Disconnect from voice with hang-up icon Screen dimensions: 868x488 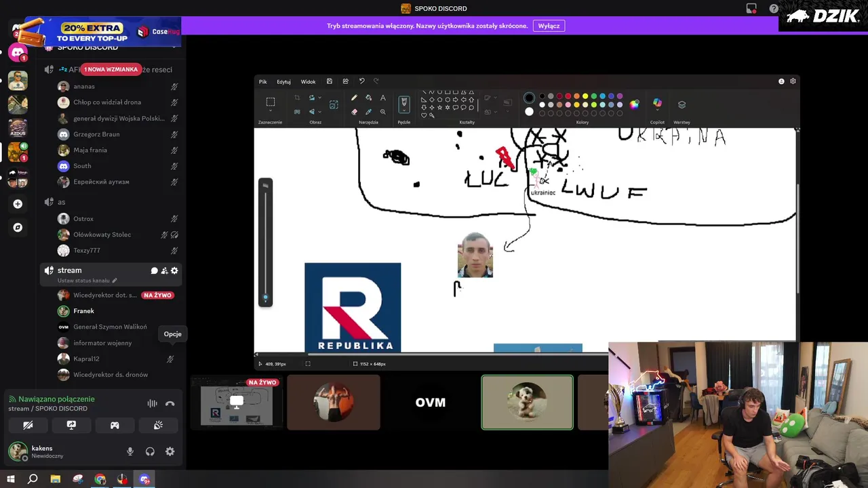(x=170, y=404)
